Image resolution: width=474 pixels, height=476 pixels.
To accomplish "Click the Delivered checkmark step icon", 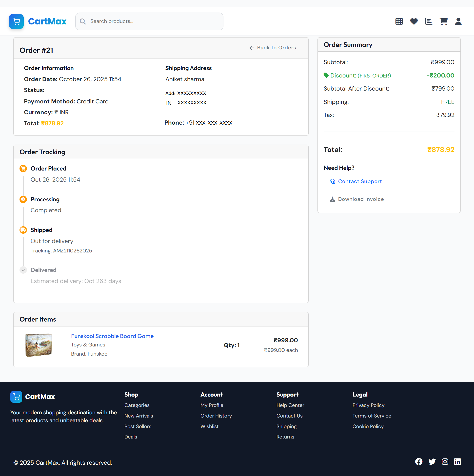I will (23, 270).
